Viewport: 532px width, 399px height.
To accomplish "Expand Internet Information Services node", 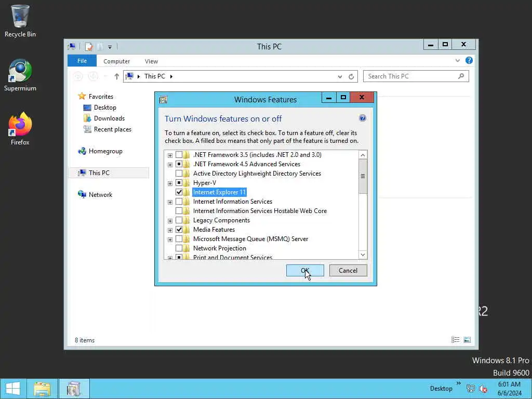I will (x=170, y=202).
